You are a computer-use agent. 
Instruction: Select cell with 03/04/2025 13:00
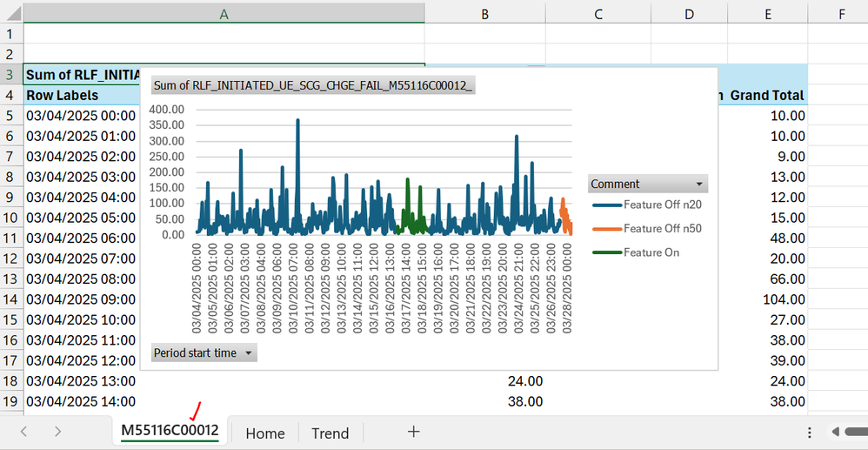[x=224, y=380]
